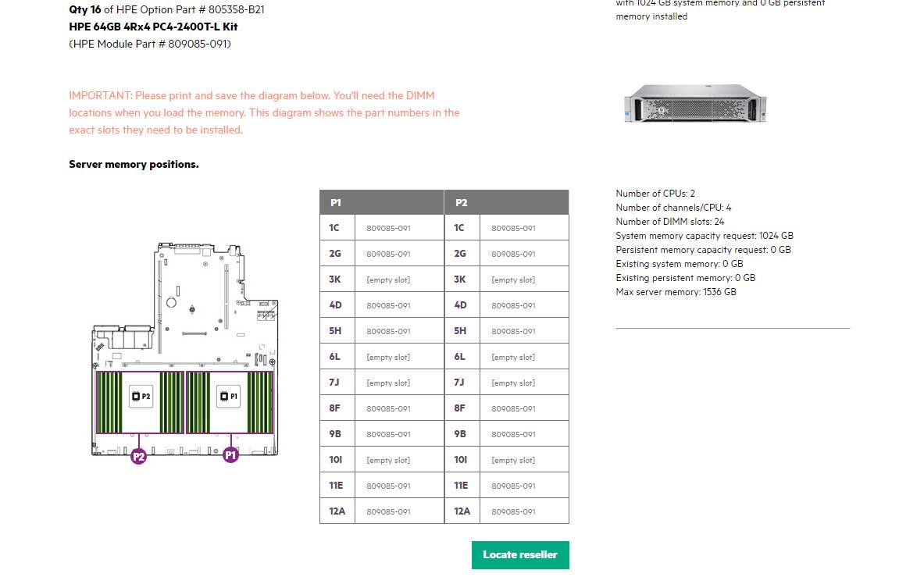Screen dimensions: 924x577
Task: Select P2 slot 2G part number
Action: point(513,255)
